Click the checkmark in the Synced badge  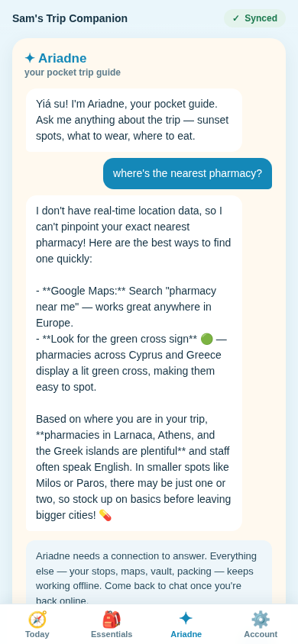236,18
